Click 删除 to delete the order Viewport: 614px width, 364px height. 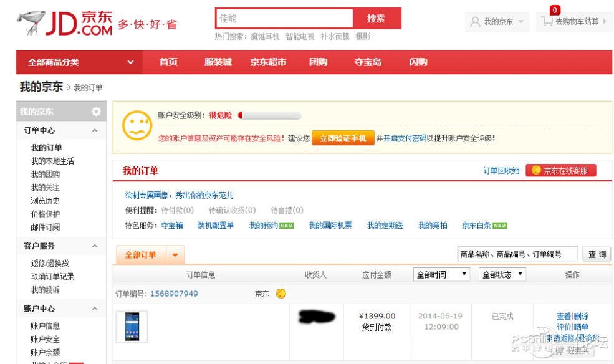[x=581, y=316]
